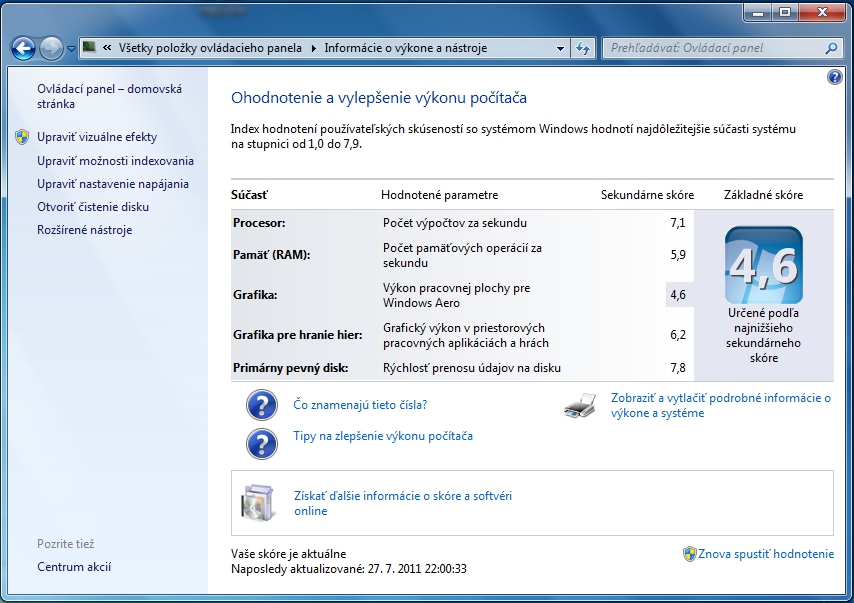Open 'Rozšírené nástroje' link

[x=84, y=230]
